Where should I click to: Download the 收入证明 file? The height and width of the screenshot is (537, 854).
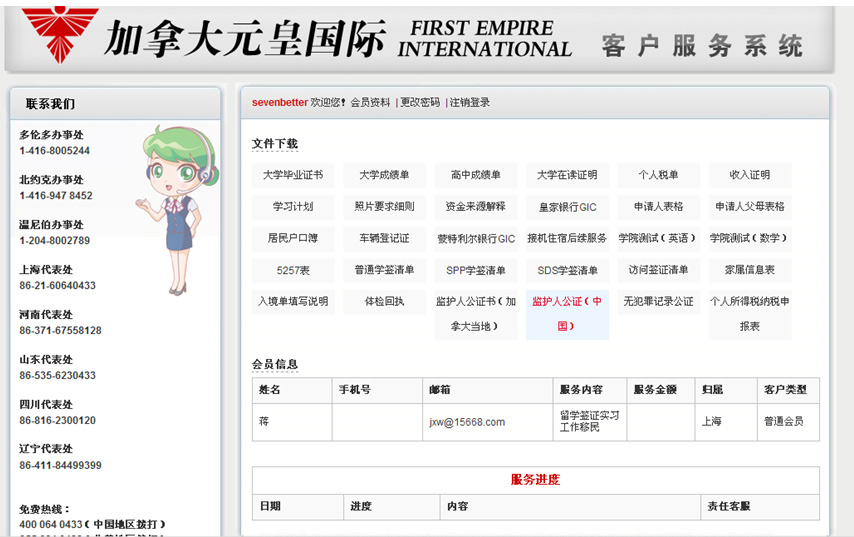(750, 175)
